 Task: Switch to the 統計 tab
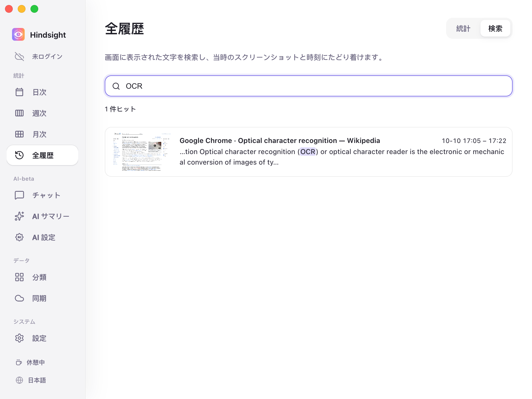pos(463,29)
